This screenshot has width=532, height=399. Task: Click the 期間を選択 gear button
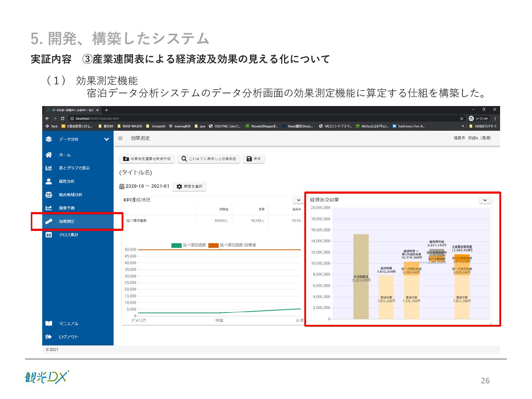[189, 186]
